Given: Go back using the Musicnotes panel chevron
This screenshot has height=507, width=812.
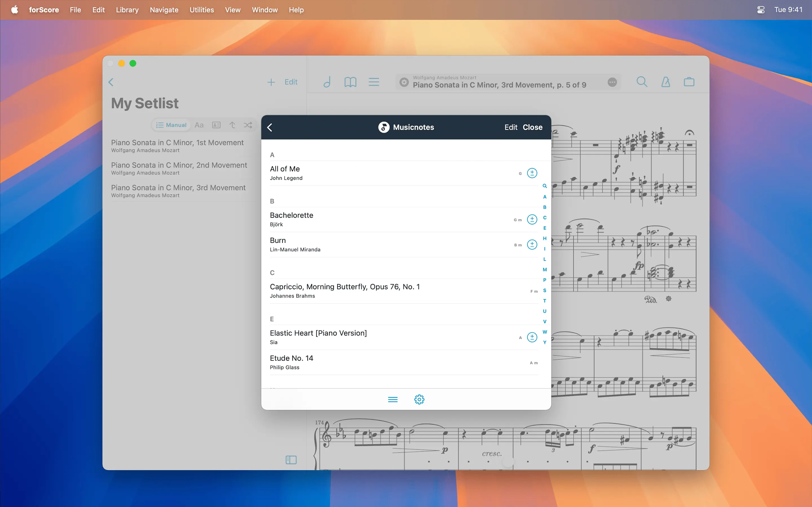Looking at the screenshot, I should pyautogui.click(x=270, y=127).
